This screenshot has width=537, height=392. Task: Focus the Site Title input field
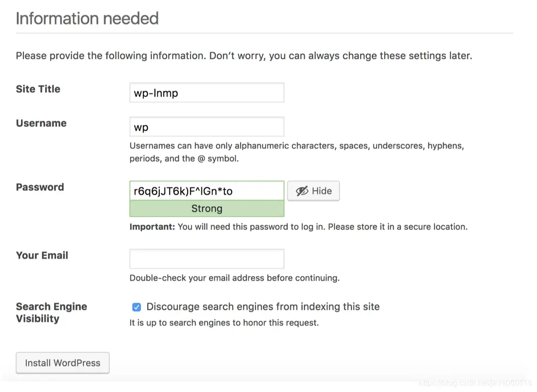point(206,93)
